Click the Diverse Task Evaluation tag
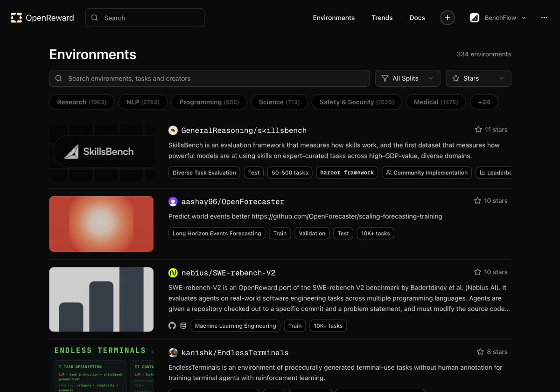The image size is (560, 392). coord(204,172)
